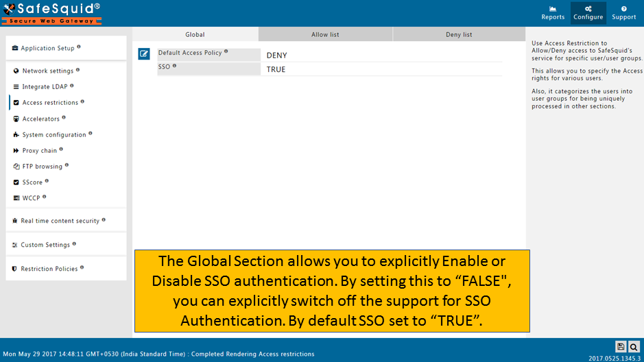Click the WCCP server icon
The width and height of the screenshot is (644, 362).
click(x=16, y=198)
